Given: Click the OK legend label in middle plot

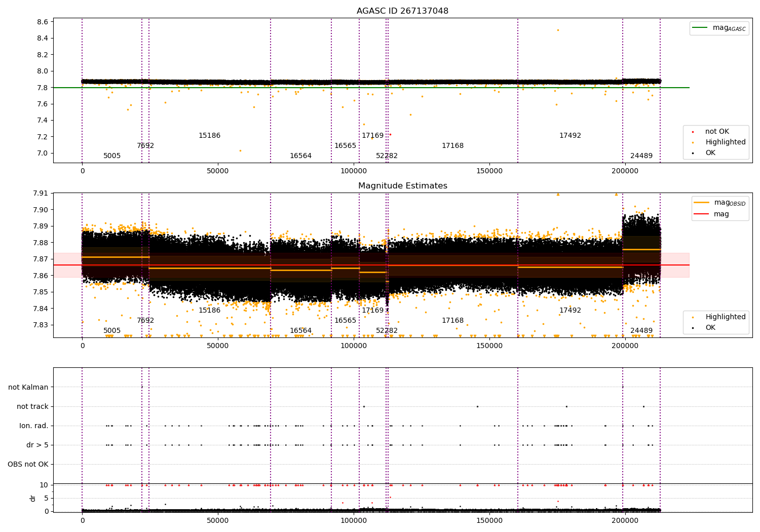Looking at the screenshot, I should [x=710, y=328].
